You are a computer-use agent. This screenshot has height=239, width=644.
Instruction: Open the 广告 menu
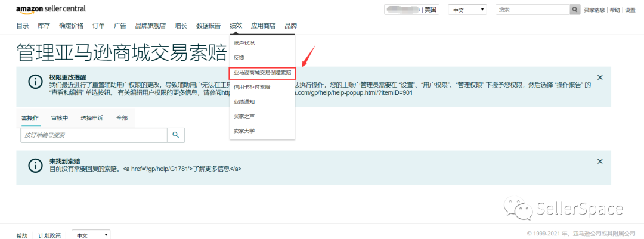(120, 26)
